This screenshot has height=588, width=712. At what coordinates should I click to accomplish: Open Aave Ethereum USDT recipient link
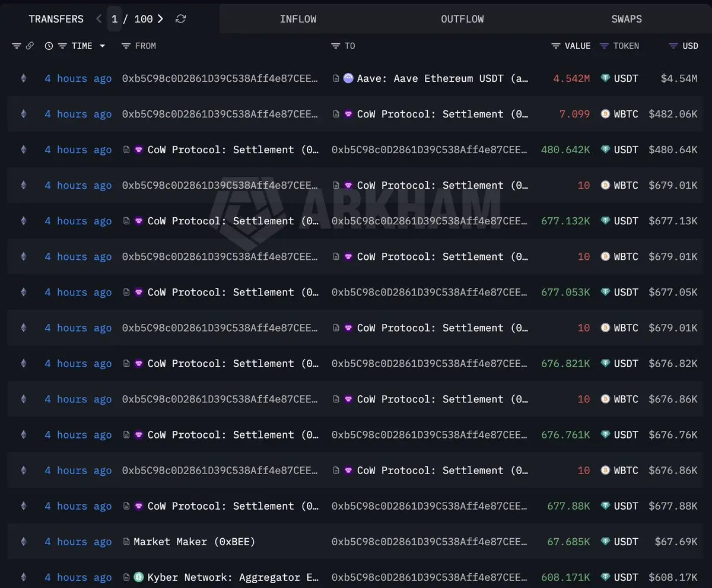(443, 78)
